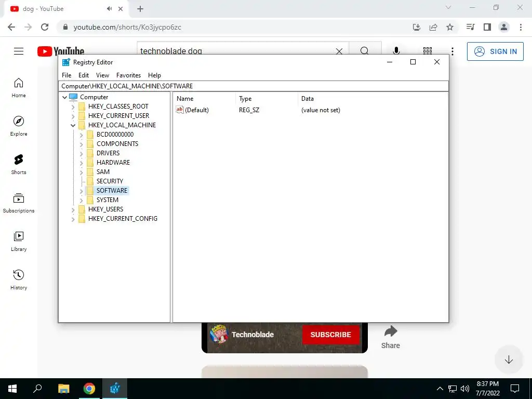Start voice search with microphone icon
Image resolution: width=532 pixels, height=399 pixels.
(x=396, y=51)
